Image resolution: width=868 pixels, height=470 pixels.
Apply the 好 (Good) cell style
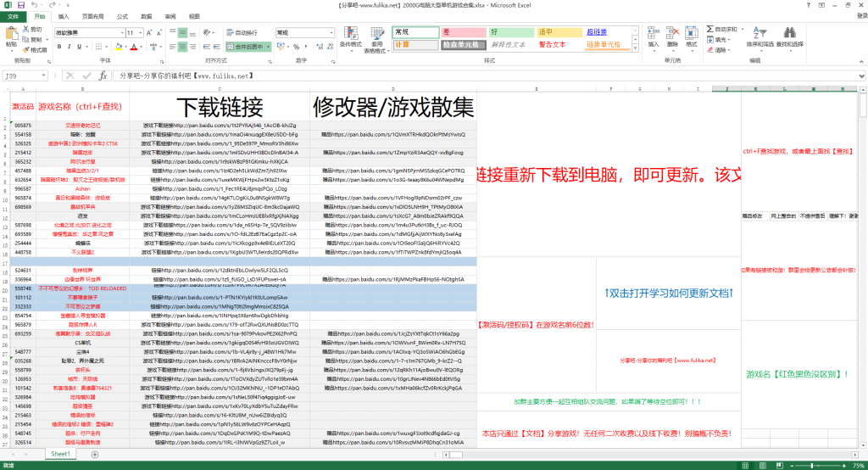(511, 32)
